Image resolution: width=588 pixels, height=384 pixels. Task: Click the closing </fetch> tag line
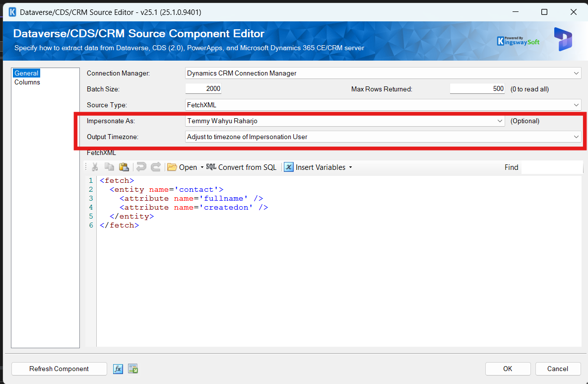point(119,226)
